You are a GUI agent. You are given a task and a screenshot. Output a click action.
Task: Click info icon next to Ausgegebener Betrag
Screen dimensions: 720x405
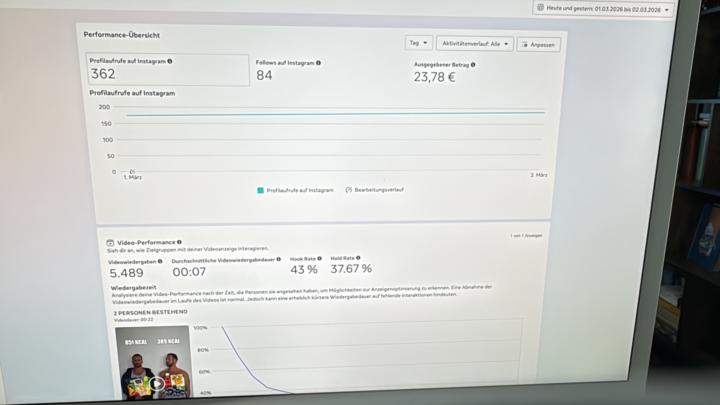coord(473,65)
